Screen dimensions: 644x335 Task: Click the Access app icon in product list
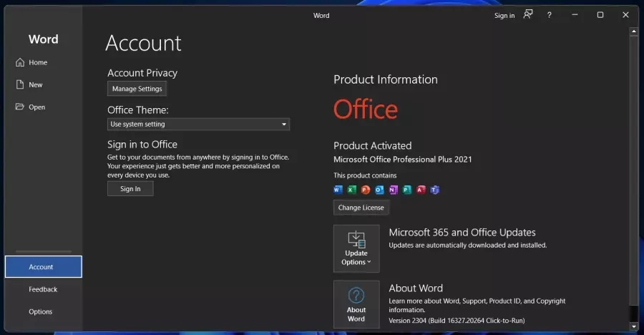(x=421, y=190)
